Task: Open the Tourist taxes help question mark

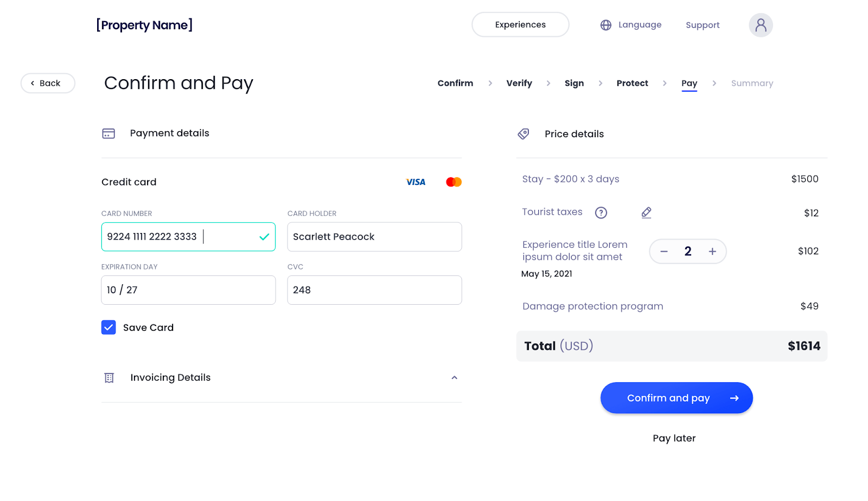Action: (x=601, y=213)
